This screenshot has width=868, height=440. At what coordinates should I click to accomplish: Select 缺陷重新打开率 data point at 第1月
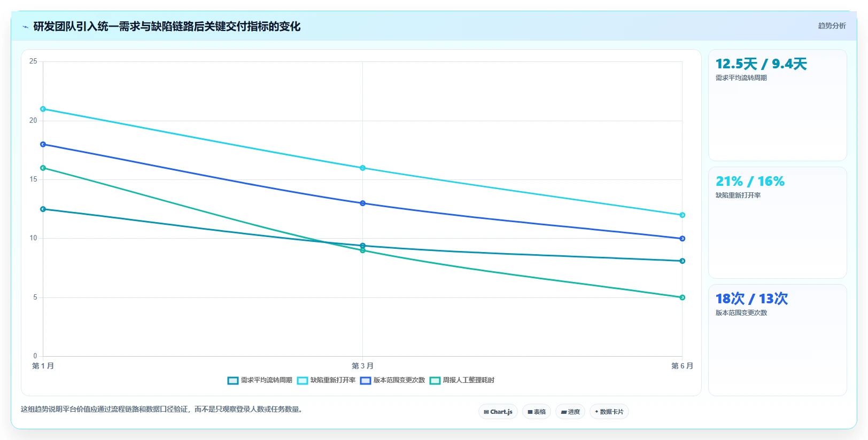click(x=43, y=109)
